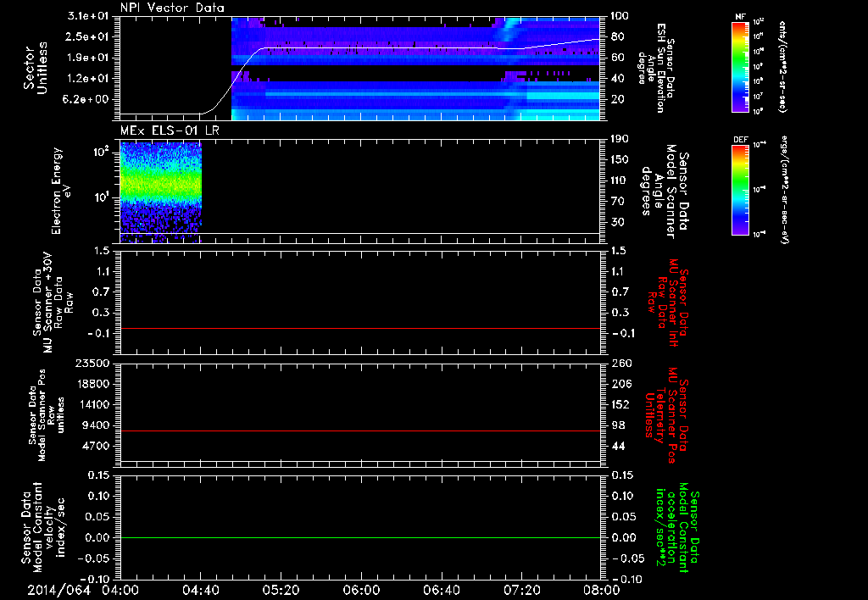
Task: Click the "14100" scanner position tick label
Action: [x=92, y=404]
